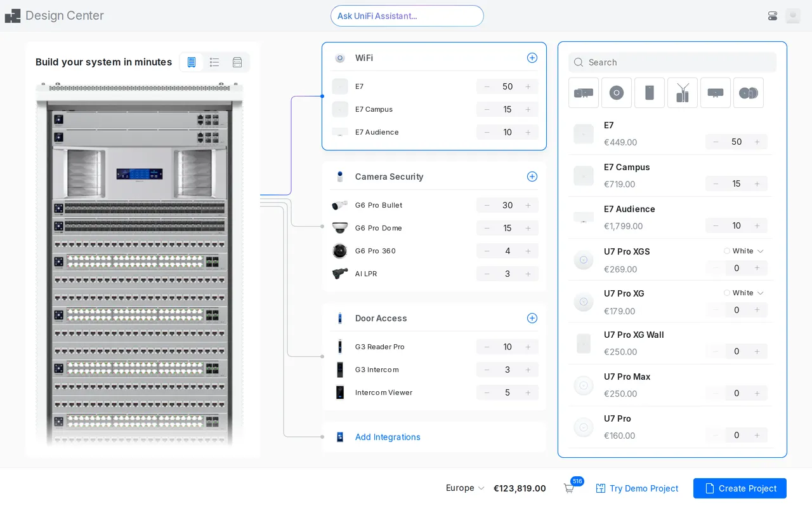Click Ask UniFi Assistant input
812x508 pixels.
pos(407,16)
